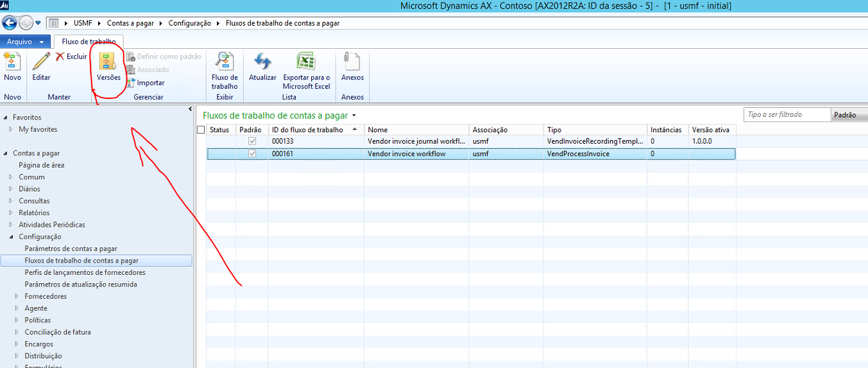
Task: Expand Diários node
Action: (11, 189)
